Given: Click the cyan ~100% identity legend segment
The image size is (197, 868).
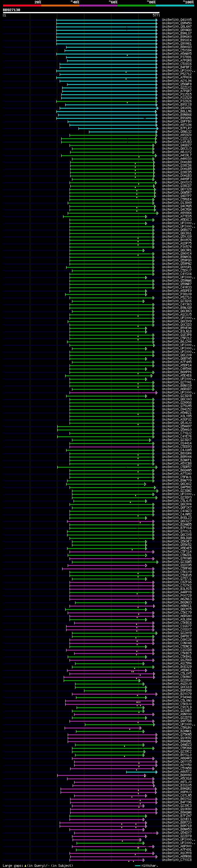Looking at the screenshot, I should pyautogui.click(x=175, y=6).
